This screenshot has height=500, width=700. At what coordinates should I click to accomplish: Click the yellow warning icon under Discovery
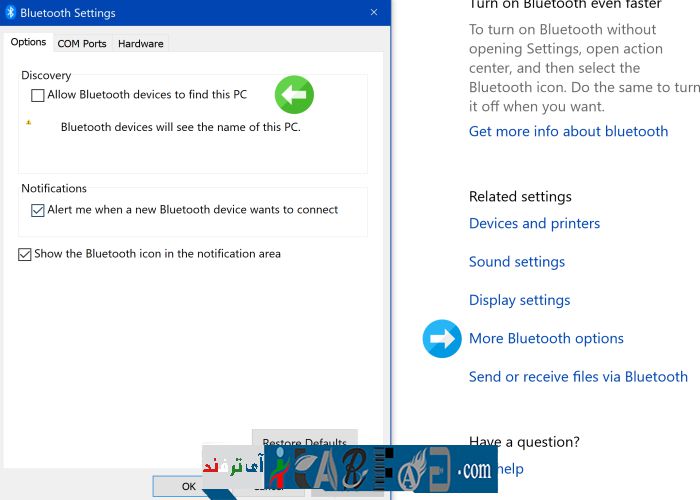29,122
